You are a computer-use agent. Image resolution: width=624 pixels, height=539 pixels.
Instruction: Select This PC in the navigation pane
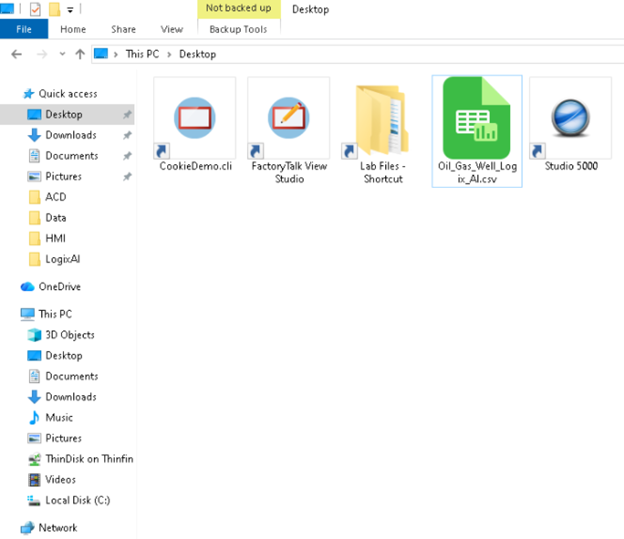pos(55,314)
